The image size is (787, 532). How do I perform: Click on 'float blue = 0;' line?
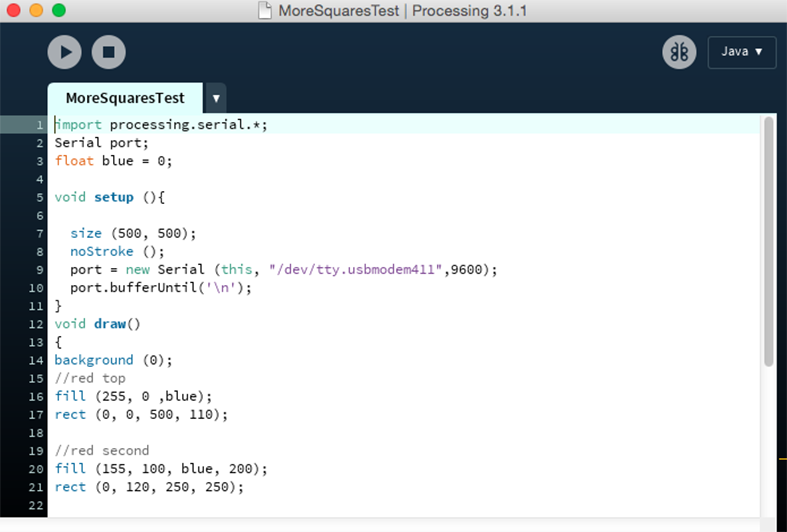[x=113, y=161]
